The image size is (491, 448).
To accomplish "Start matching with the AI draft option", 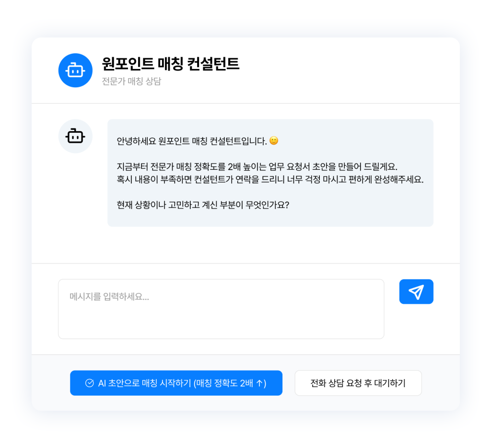I will pyautogui.click(x=176, y=383).
